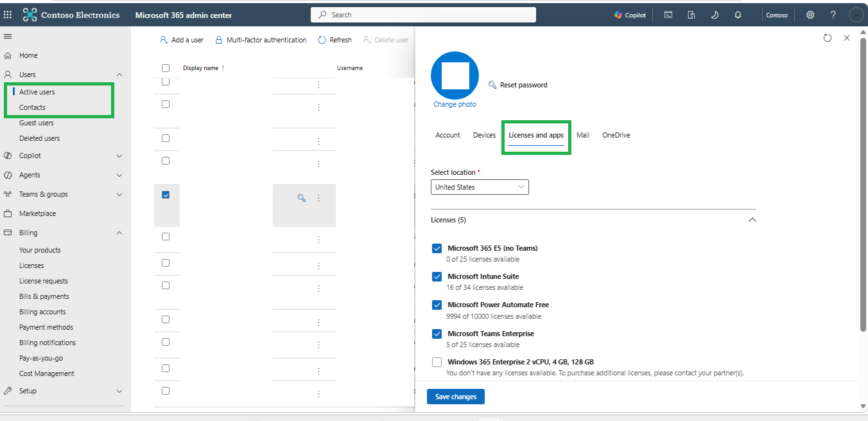The width and height of the screenshot is (868, 421).
Task: Open the account avatar menu
Action: click(x=856, y=15)
